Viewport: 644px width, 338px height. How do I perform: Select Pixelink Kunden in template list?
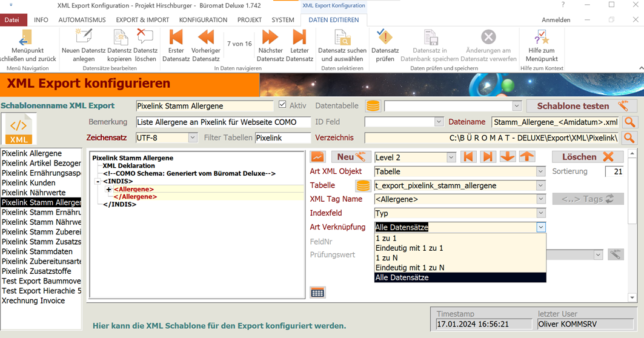tap(28, 183)
